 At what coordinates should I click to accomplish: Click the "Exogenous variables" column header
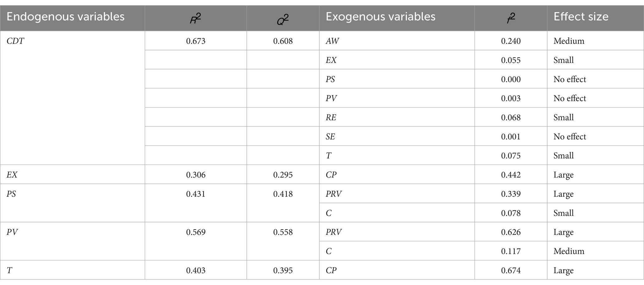(x=380, y=17)
